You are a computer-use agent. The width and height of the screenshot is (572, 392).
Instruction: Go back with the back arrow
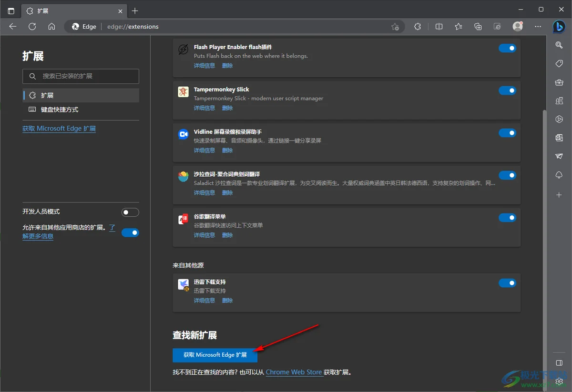[x=13, y=27]
